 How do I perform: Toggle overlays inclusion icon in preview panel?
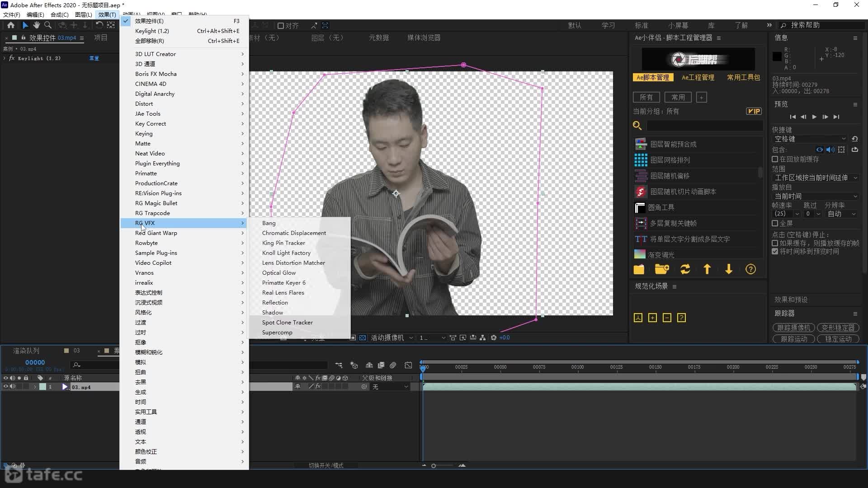[x=841, y=150]
